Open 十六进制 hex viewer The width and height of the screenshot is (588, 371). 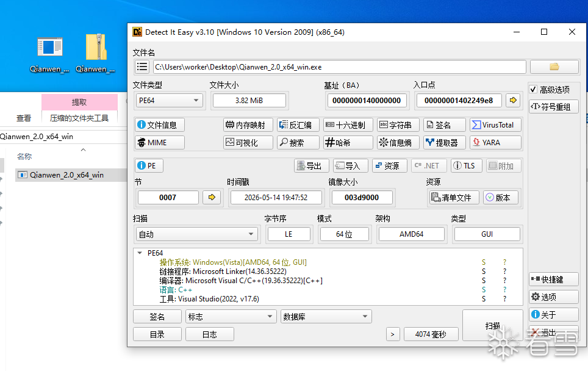click(x=348, y=125)
